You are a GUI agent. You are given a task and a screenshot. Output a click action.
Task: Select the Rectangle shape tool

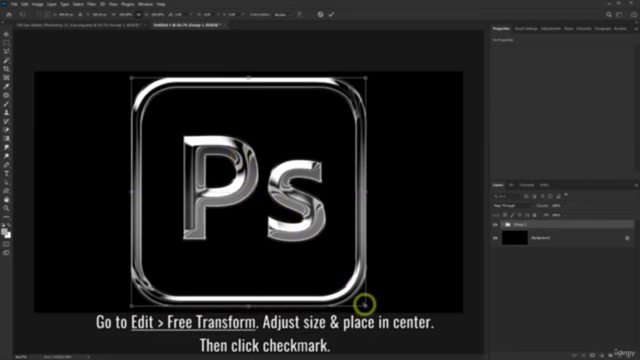click(7, 191)
